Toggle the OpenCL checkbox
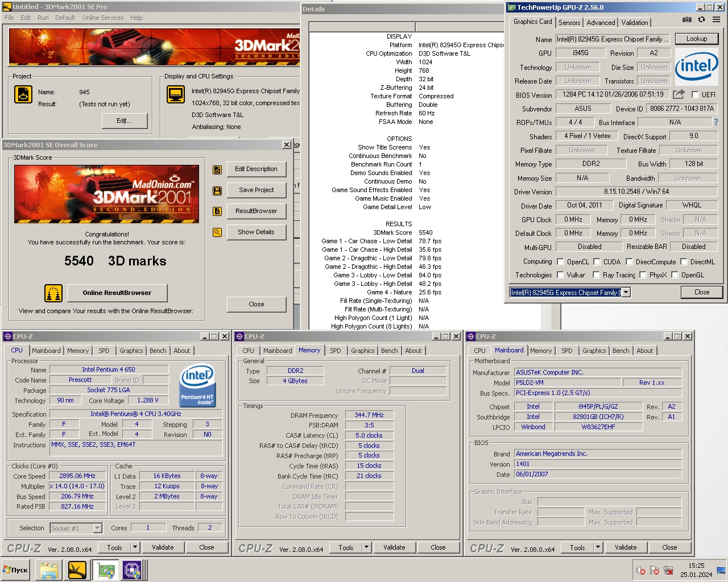 tap(561, 262)
